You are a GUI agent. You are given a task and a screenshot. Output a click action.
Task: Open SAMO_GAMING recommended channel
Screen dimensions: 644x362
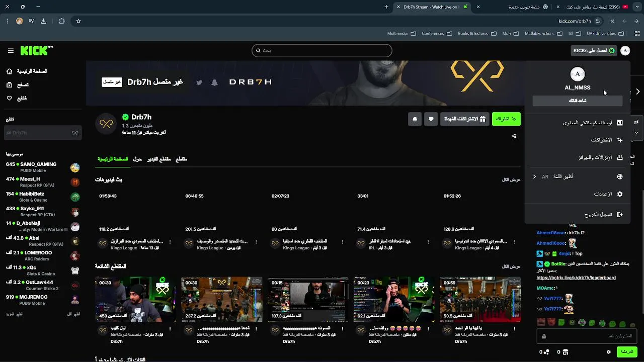pos(43,167)
